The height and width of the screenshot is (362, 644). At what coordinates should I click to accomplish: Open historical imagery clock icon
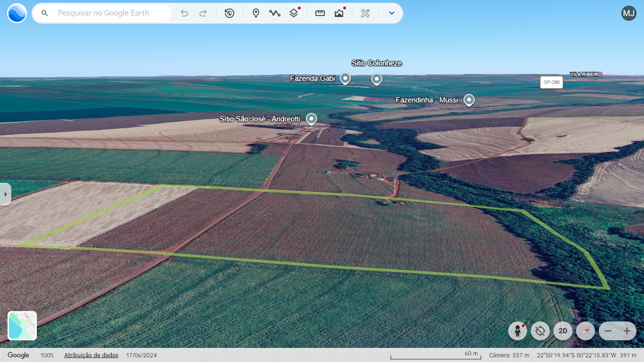[x=230, y=13]
